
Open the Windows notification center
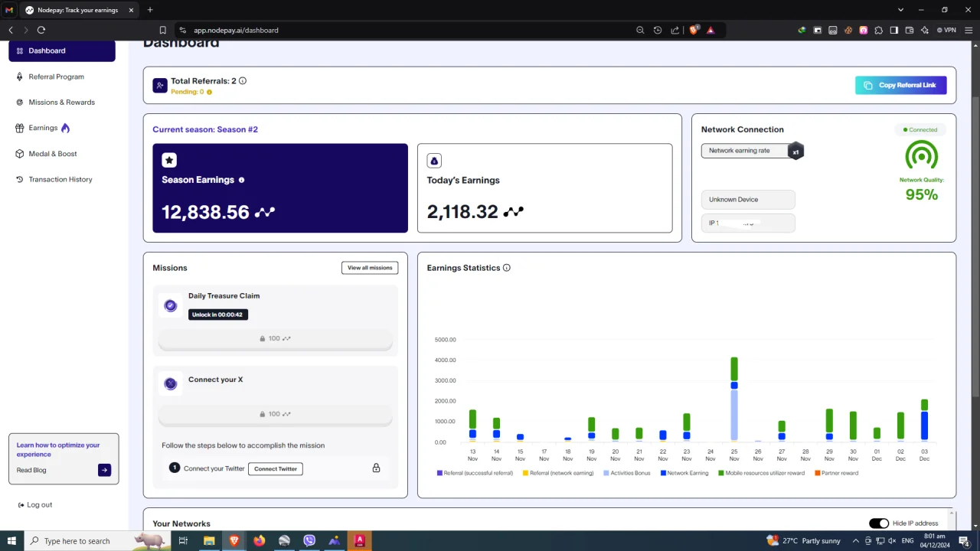pos(965,541)
